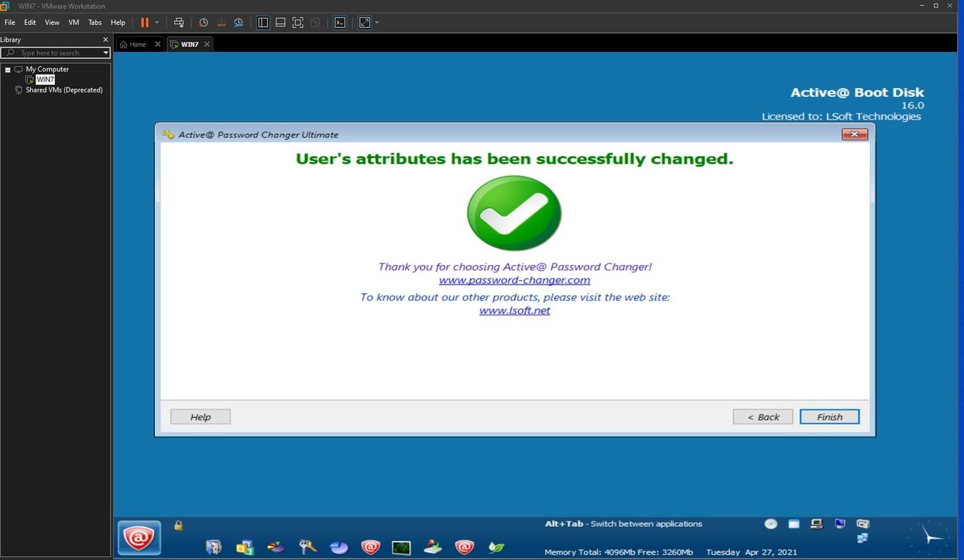Collapse the My Computer tree node
The width and height of the screenshot is (964, 560).
coord(8,69)
